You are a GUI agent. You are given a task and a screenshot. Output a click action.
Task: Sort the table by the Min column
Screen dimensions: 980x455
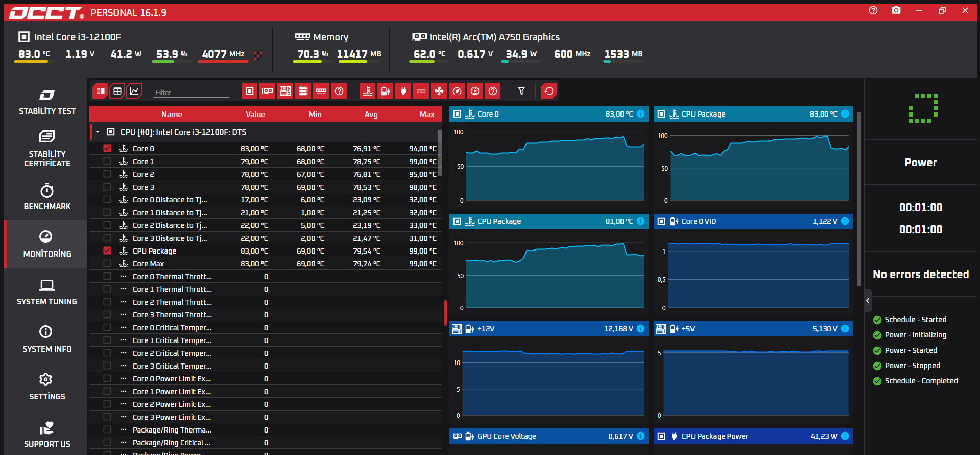click(x=315, y=115)
